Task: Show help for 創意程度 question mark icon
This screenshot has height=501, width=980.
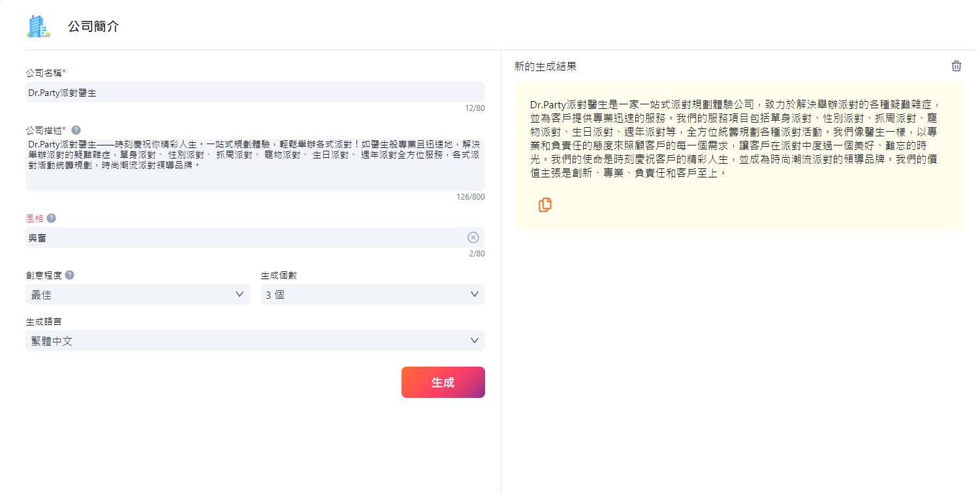Action: 69,275
